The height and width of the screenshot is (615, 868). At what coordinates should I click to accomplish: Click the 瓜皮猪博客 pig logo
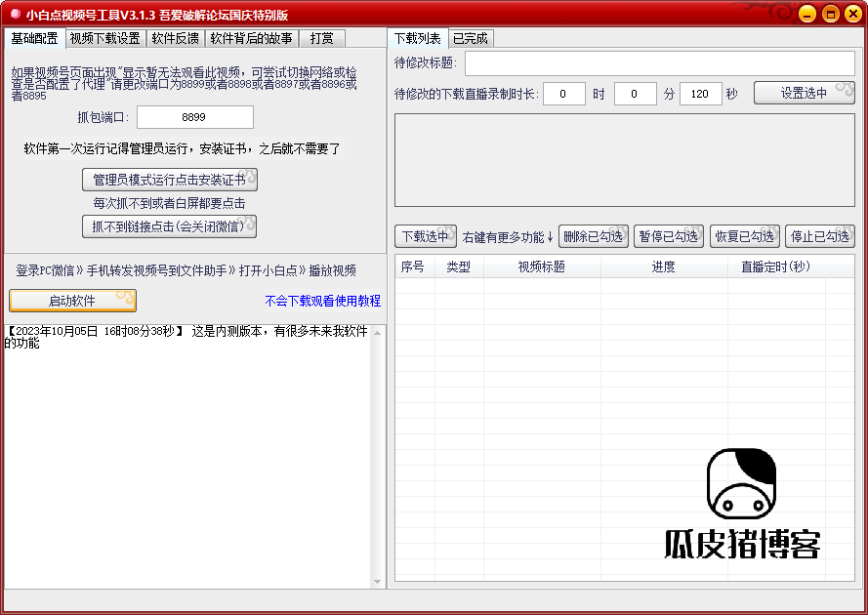[x=741, y=484]
